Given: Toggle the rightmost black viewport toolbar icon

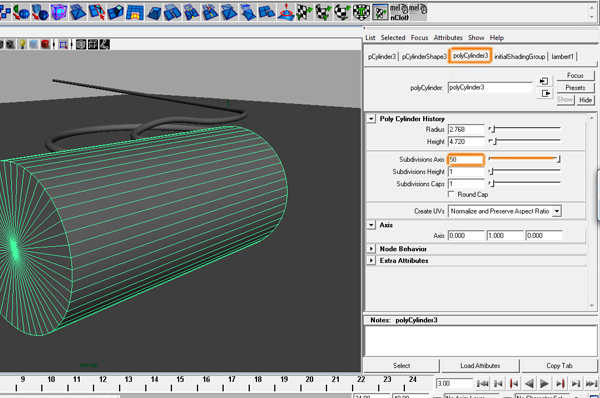Looking at the screenshot, I should (105, 45).
